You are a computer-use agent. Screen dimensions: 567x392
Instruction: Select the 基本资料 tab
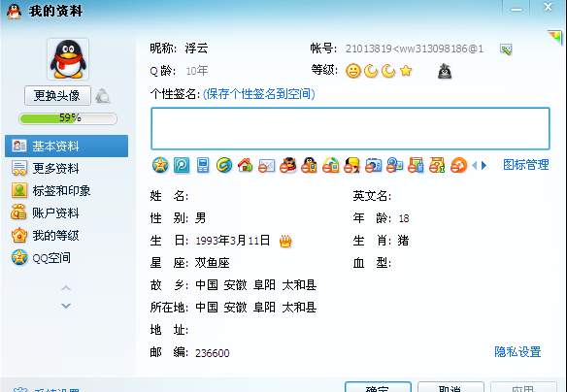point(67,146)
